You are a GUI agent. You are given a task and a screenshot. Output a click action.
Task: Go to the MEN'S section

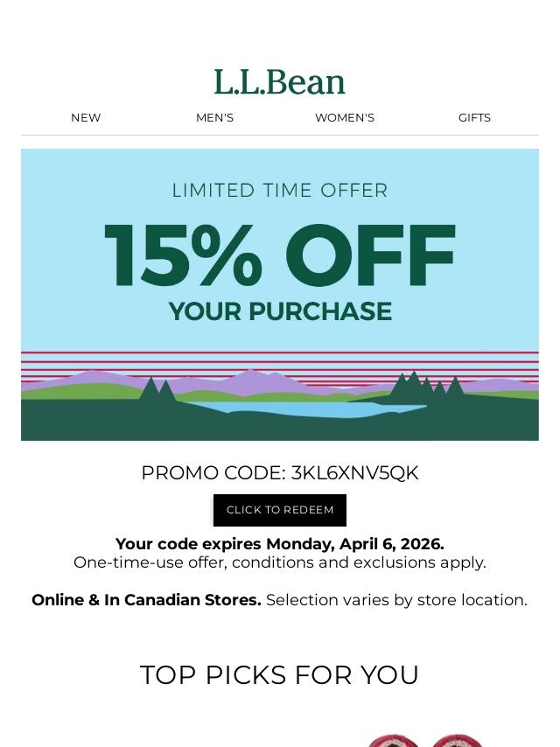tap(214, 117)
